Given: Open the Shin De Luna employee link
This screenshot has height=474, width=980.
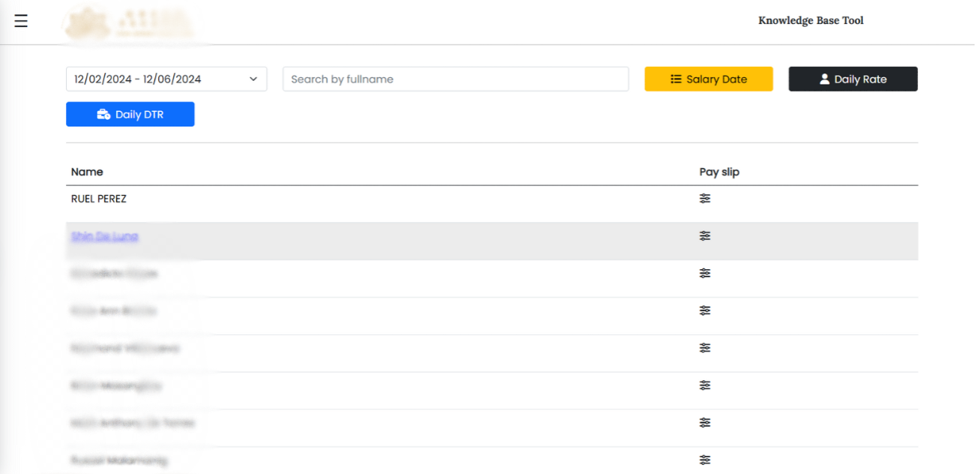Looking at the screenshot, I should [x=105, y=236].
